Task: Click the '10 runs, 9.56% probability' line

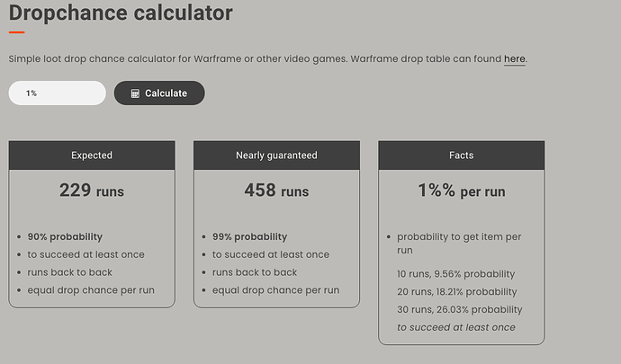Action: pyautogui.click(x=455, y=274)
